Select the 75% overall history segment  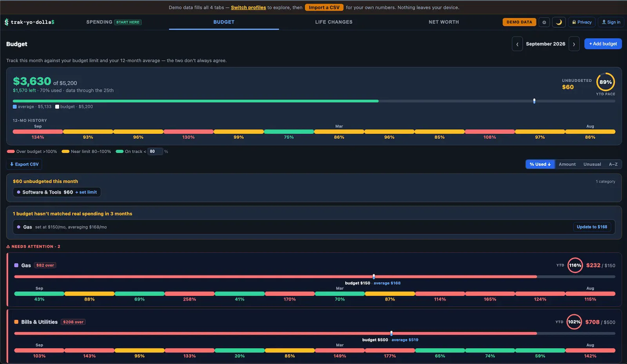click(x=289, y=132)
